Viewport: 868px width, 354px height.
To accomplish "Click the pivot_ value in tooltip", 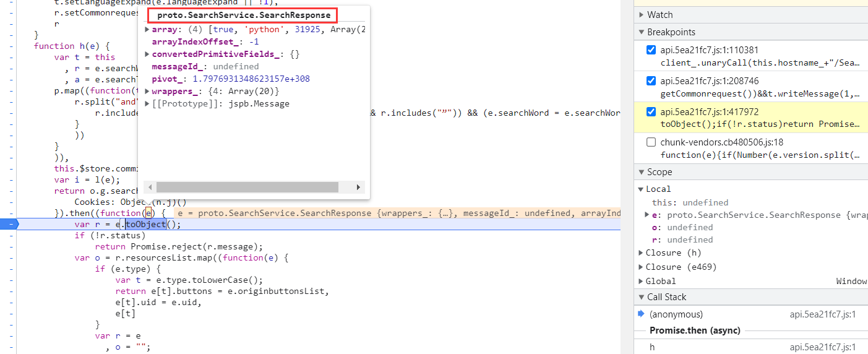I will pos(251,79).
